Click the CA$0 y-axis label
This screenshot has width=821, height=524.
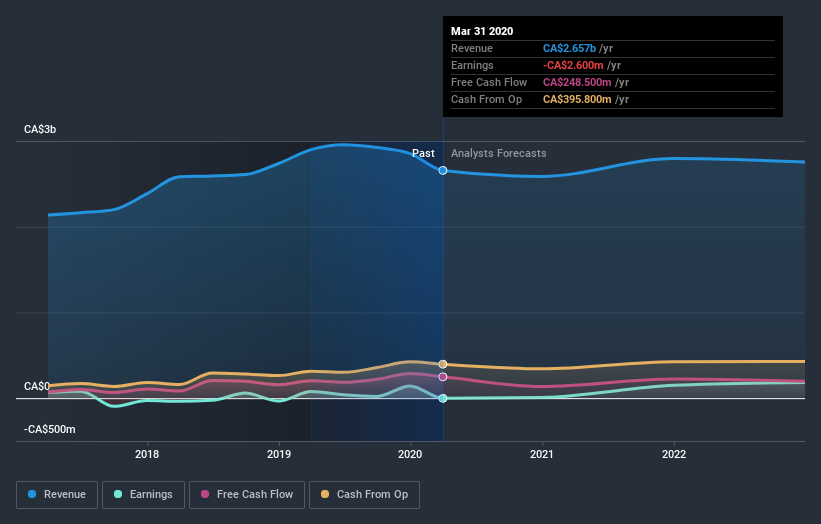(x=37, y=386)
